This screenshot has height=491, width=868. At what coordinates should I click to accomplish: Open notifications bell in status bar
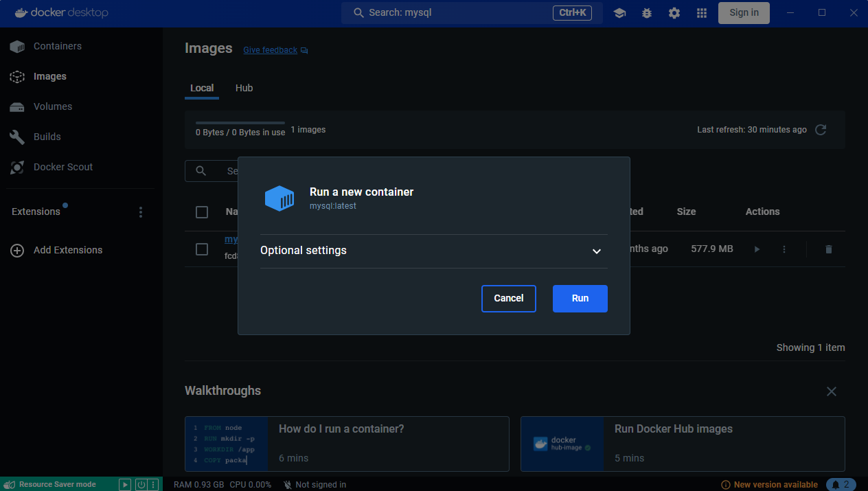[841, 484]
